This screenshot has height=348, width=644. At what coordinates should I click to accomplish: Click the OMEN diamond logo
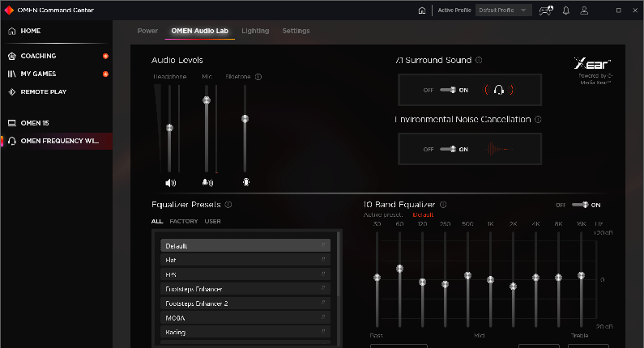pyautogui.click(x=9, y=10)
